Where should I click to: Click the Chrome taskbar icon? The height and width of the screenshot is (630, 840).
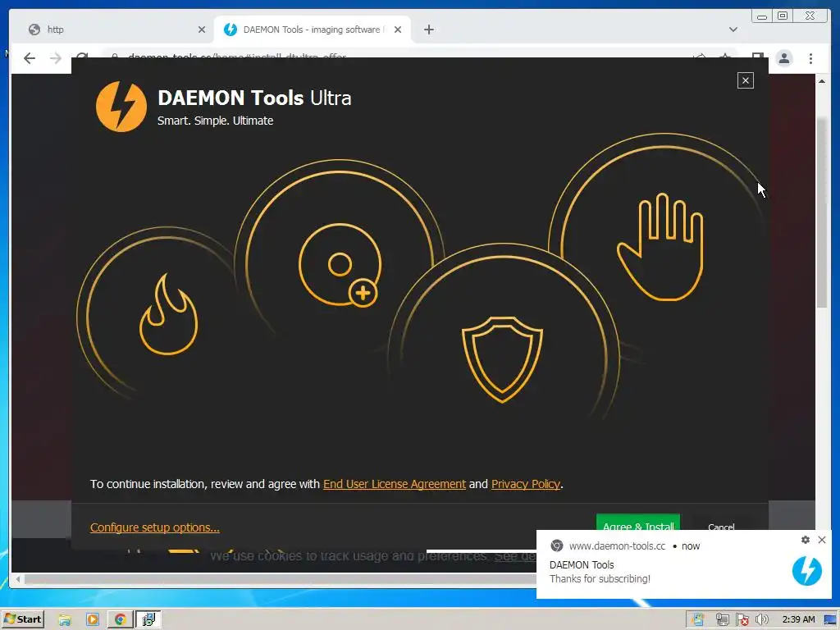[x=120, y=620]
